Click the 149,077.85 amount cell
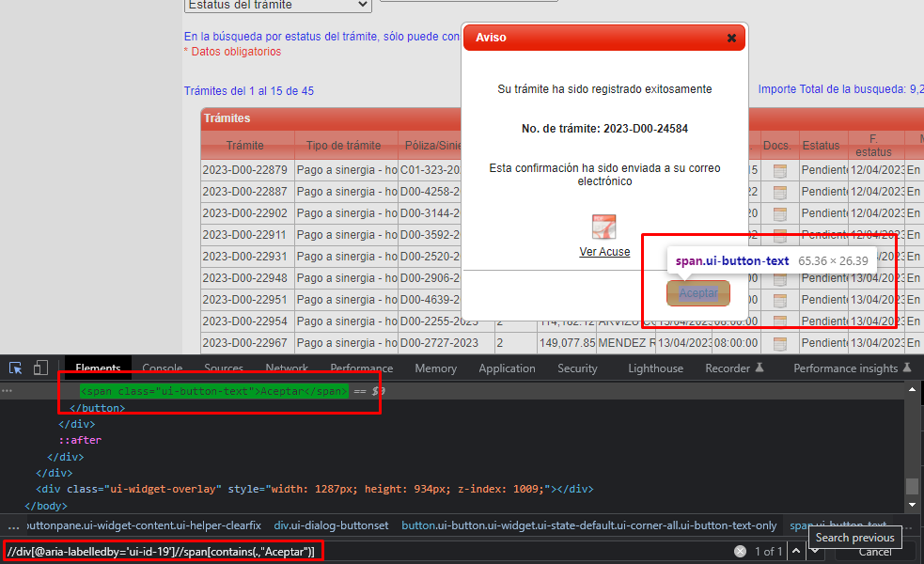924x564 pixels. pyautogui.click(x=568, y=343)
